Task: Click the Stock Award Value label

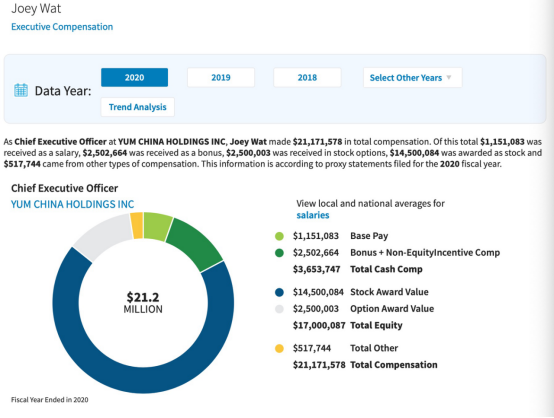Action: [389, 292]
